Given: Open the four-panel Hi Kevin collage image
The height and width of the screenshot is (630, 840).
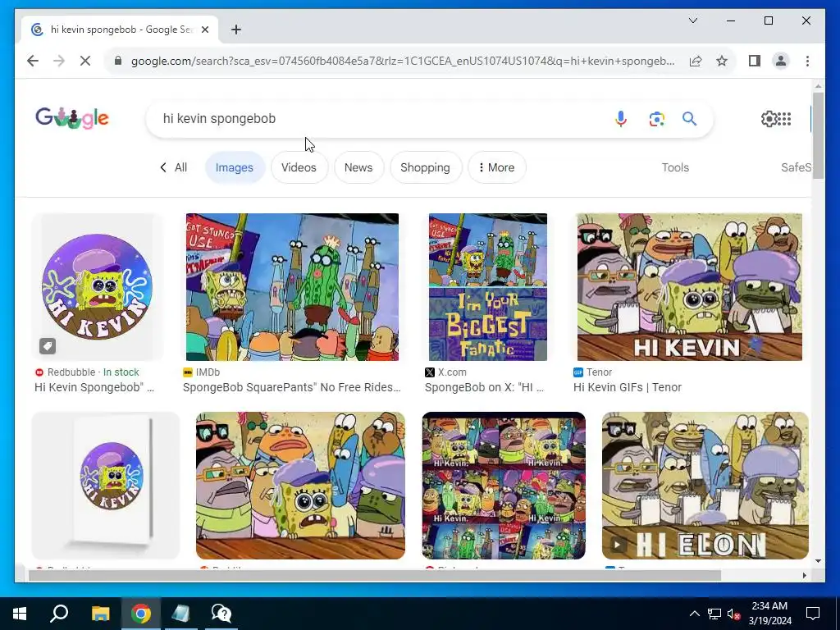Looking at the screenshot, I should [504, 486].
